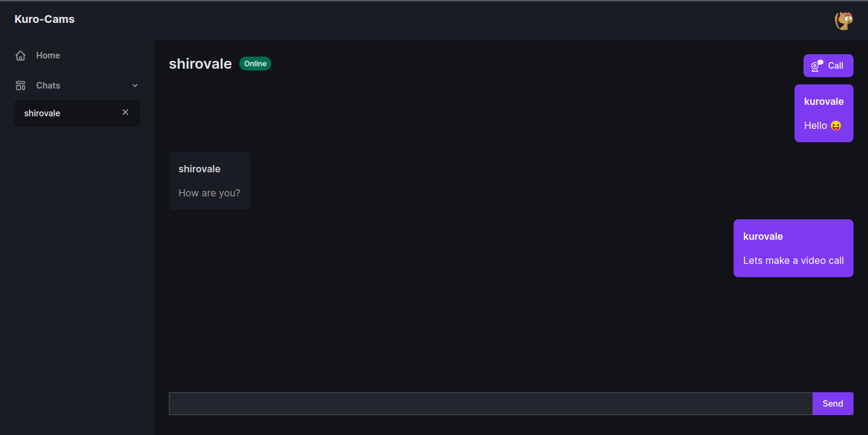
Task: Click the green Online status badge
Action: pos(255,64)
